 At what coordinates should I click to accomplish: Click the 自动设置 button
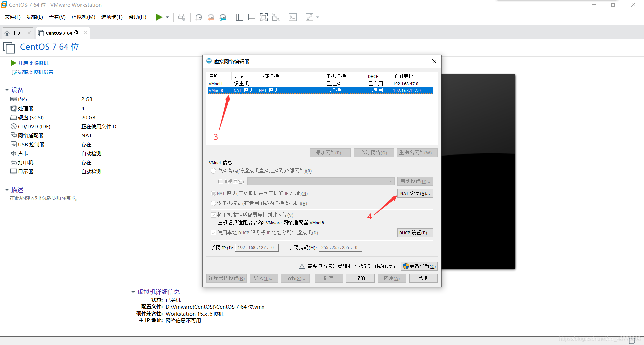point(415,181)
